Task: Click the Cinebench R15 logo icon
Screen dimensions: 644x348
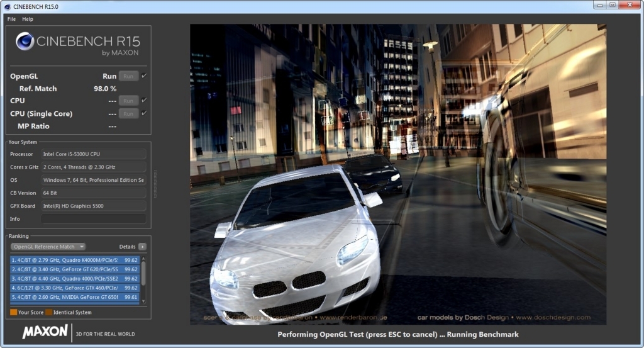Action: click(25, 41)
